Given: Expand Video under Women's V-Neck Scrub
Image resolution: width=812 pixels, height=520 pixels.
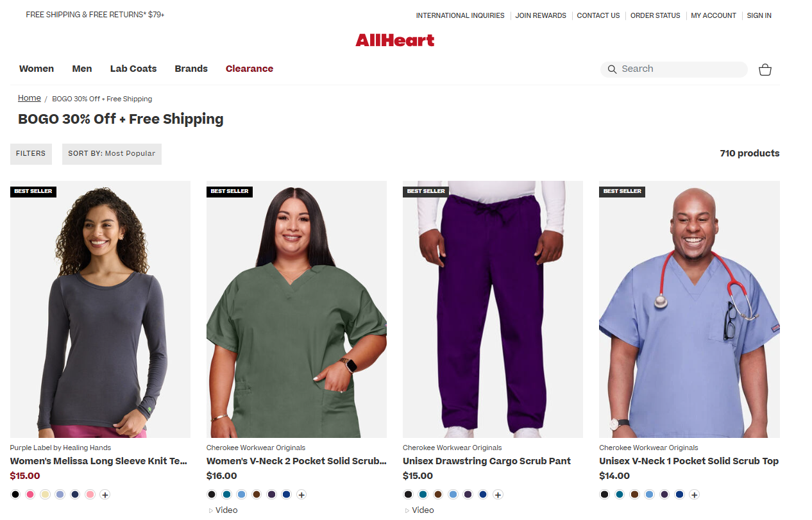Looking at the screenshot, I should (223, 510).
